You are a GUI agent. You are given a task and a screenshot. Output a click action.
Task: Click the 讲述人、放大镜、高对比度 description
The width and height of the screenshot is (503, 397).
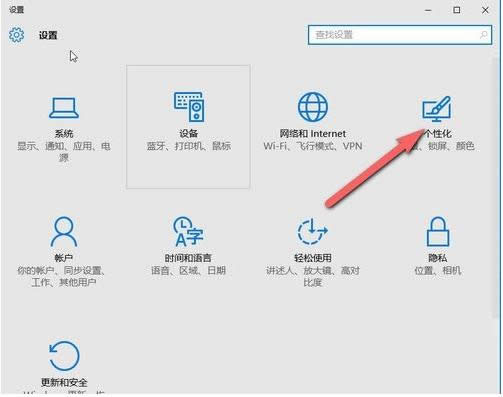tap(313, 276)
